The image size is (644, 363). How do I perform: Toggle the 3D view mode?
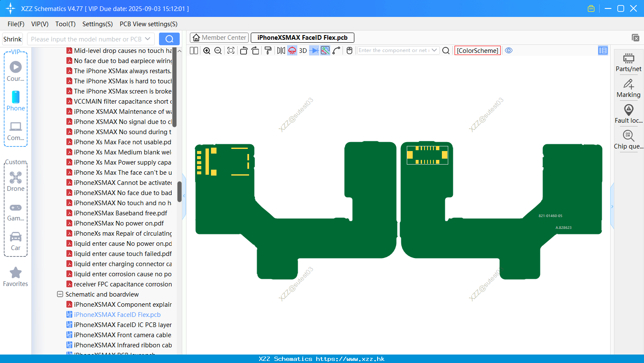coord(303,51)
